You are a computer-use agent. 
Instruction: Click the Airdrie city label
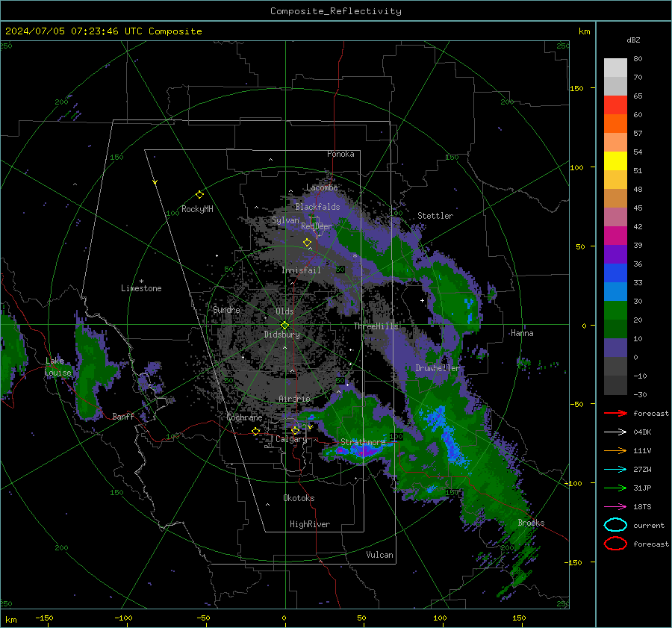(294, 399)
